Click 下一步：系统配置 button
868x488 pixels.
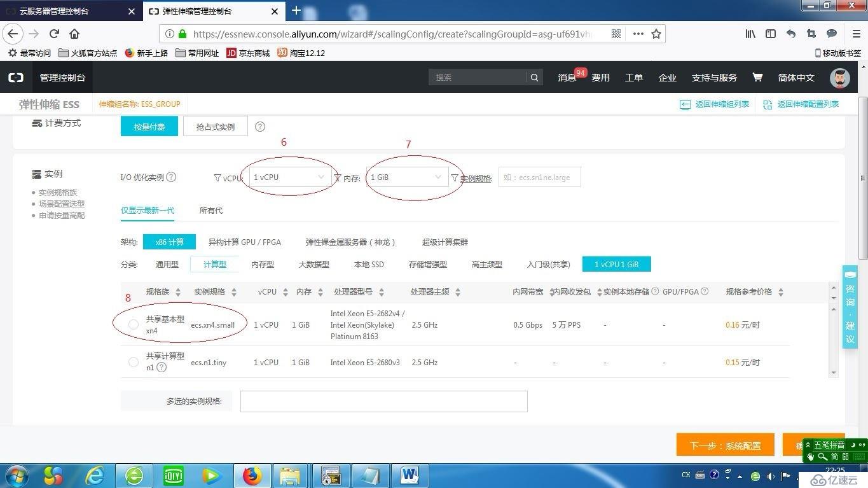726,445
